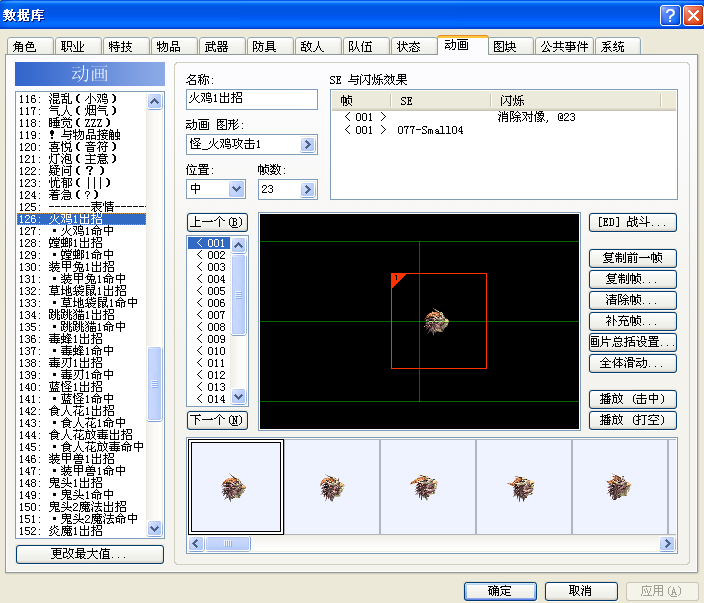Click the 清除帧... button
The width and height of the screenshot is (704, 603).
pyautogui.click(x=632, y=300)
